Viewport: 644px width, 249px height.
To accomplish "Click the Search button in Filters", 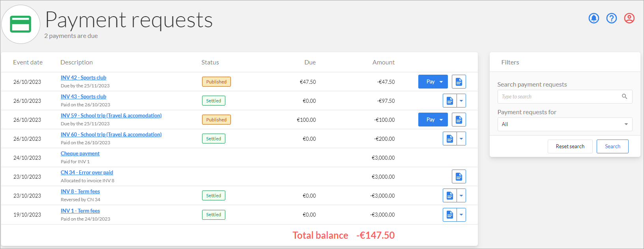I will pos(612,146).
